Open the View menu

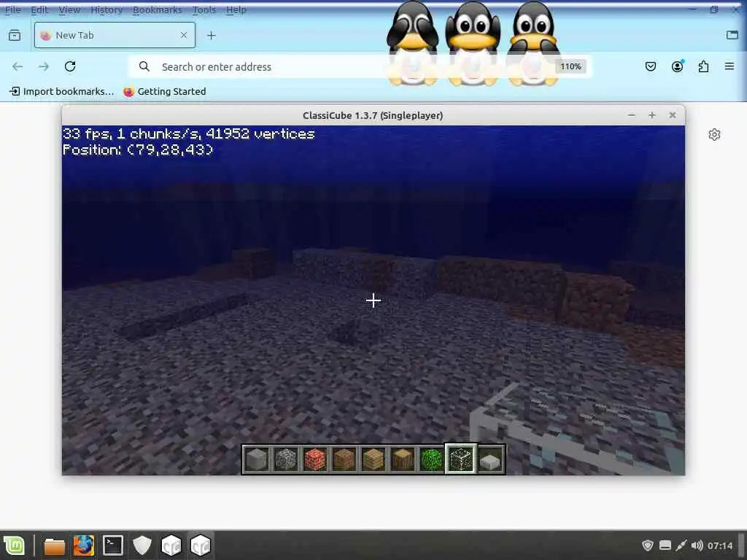pos(69,9)
